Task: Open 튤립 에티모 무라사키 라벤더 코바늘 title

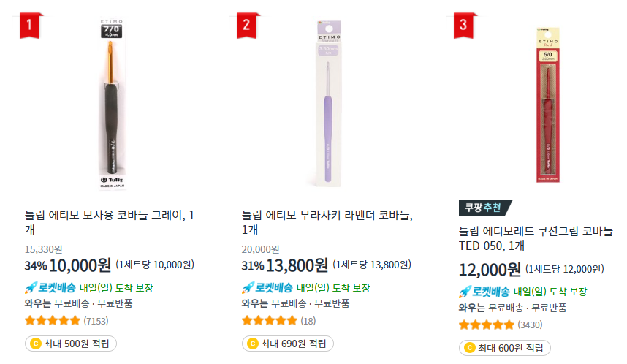Action: click(327, 222)
